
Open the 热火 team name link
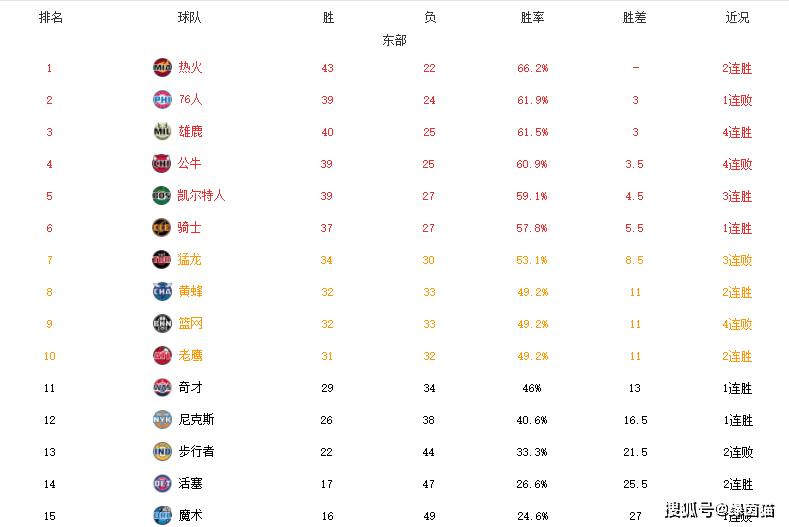point(190,67)
